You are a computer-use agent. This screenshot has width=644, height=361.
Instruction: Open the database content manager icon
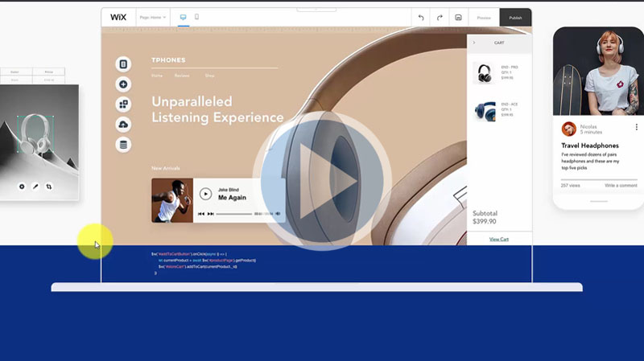tap(123, 145)
